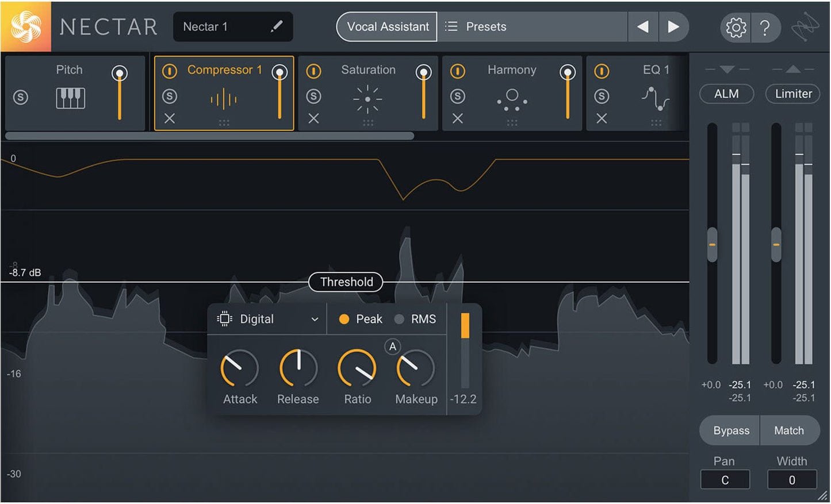Click the Pitch module mix slider
The height and width of the screenshot is (504, 831).
click(120, 93)
